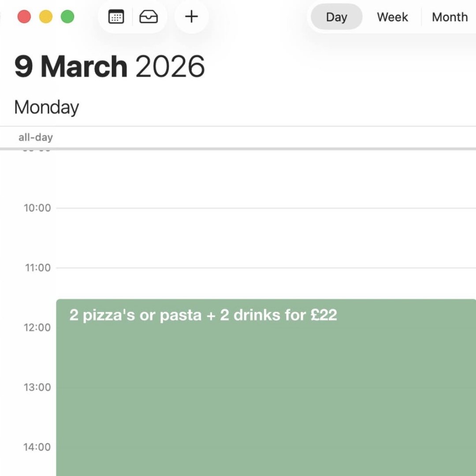Switch to Week view
476x476 pixels.
click(392, 17)
